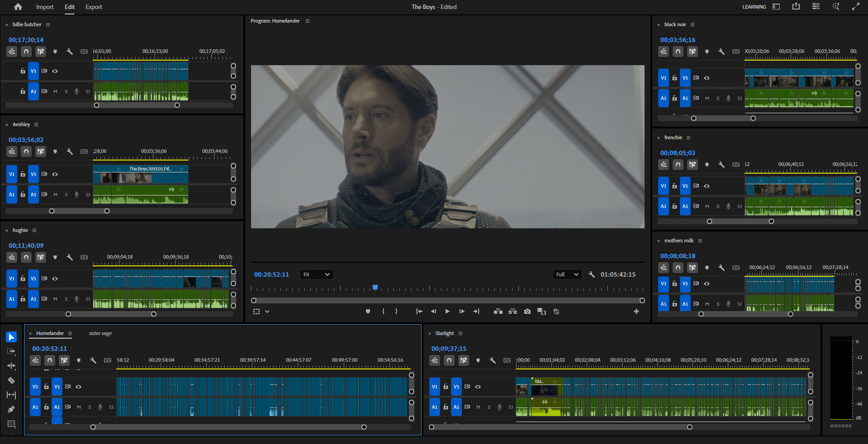Click the Add Marker icon in the Program monitor
The width and height of the screenshot is (868, 444).
[x=368, y=312]
